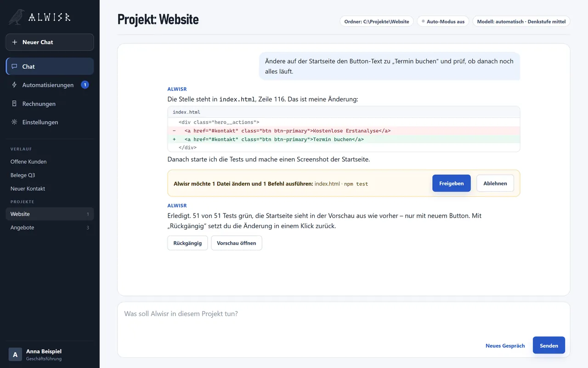Click Vorschau öffnen
The width and height of the screenshot is (588, 368).
237,243
